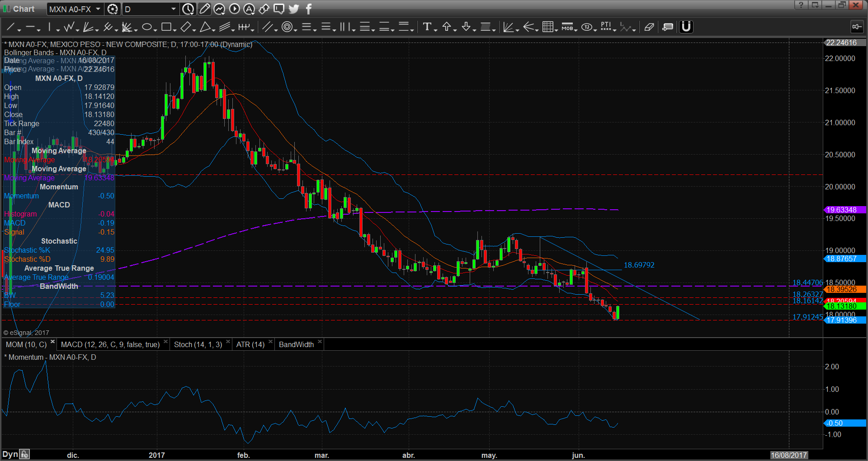Open the chat bubble message icon
Viewport: 868px width, 461px height.
(279, 9)
